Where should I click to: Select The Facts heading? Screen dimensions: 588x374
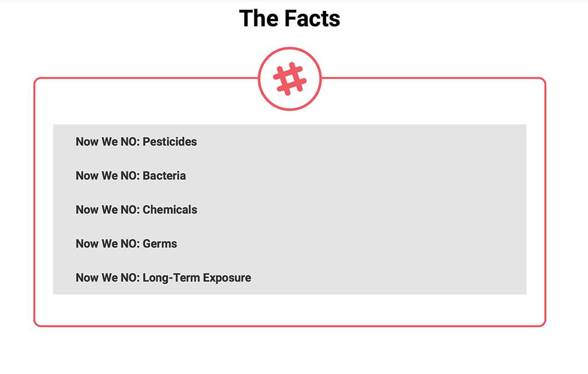coord(289,18)
